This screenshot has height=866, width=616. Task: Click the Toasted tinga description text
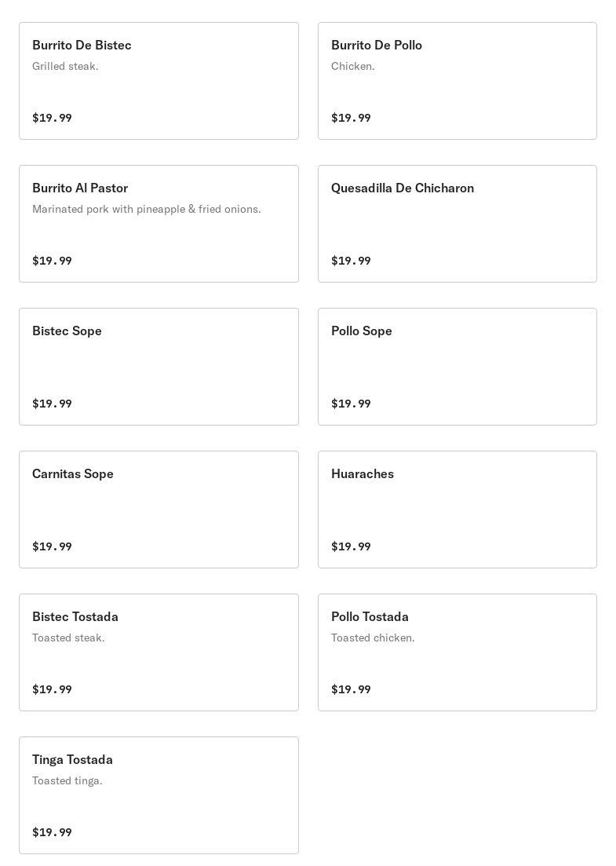pyautogui.click(x=67, y=781)
